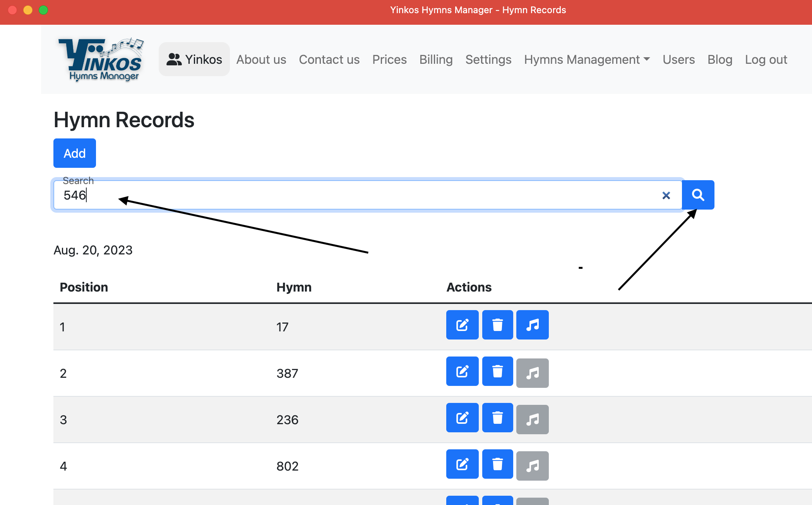
Task: Click the grey music button for hymn 236
Action: pos(533,420)
